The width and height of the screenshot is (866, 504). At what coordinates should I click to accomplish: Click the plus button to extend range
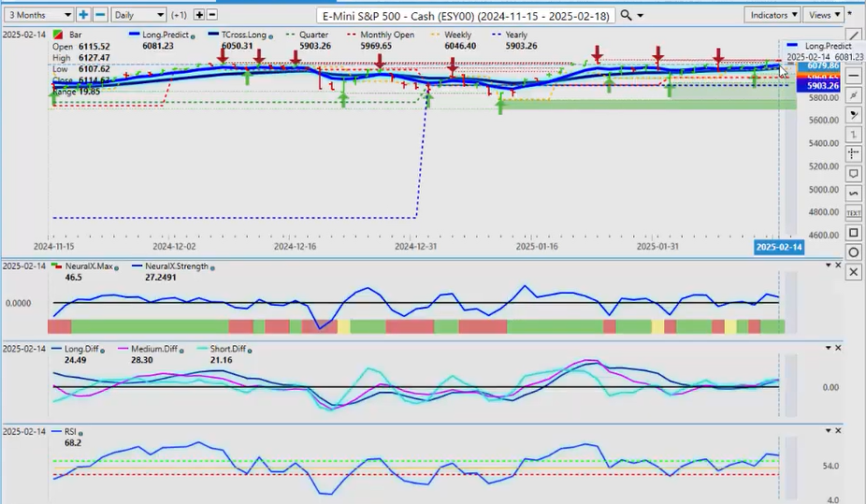coord(83,15)
